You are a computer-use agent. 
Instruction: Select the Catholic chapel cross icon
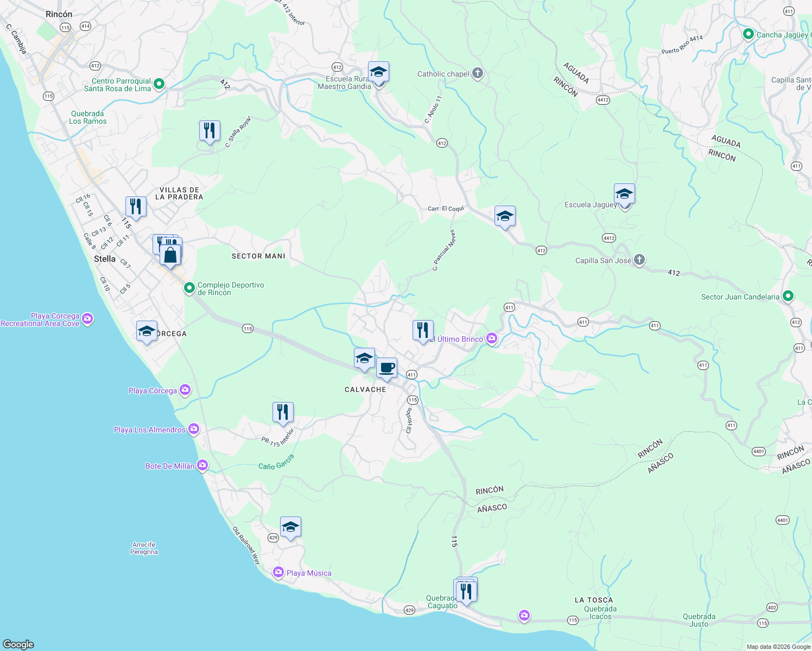pyautogui.click(x=477, y=73)
